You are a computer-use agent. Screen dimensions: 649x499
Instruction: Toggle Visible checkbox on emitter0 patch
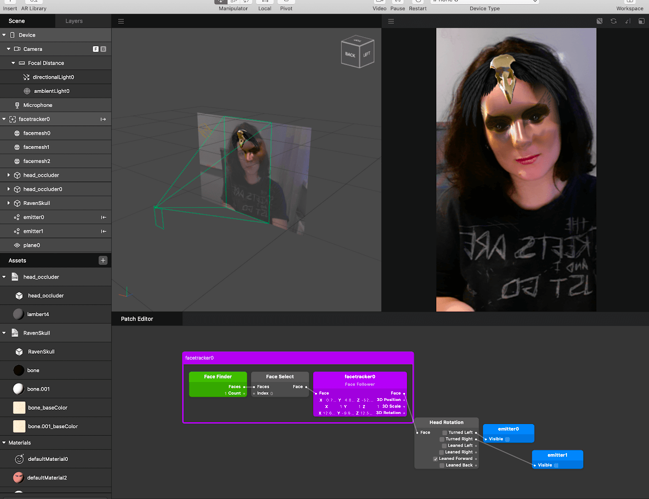pos(507,439)
